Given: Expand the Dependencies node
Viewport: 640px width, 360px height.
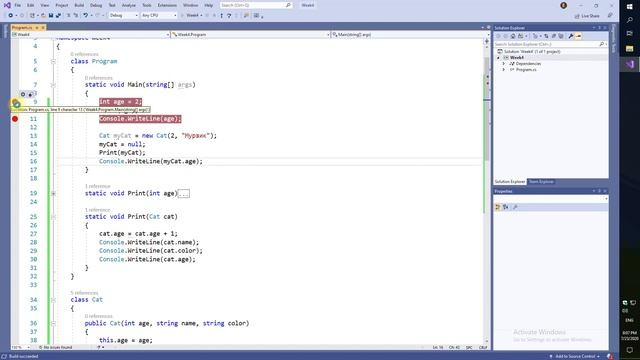Looking at the screenshot, I should click(x=504, y=64).
